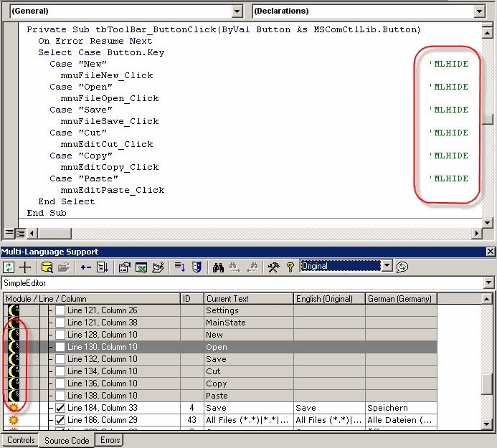Screen dimensions: 497x448
Task: Click the German (Germany) column header
Action: [x=400, y=298]
